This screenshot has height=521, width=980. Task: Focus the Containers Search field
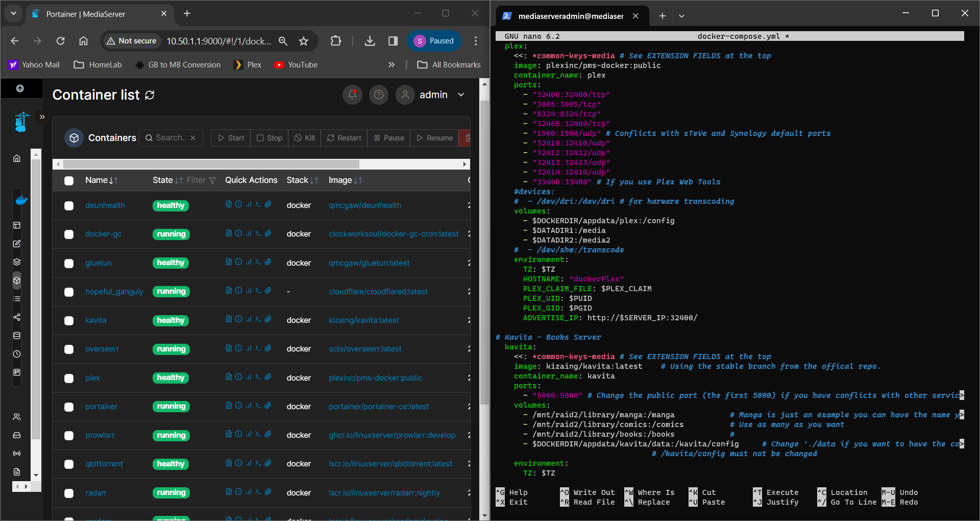[171, 138]
